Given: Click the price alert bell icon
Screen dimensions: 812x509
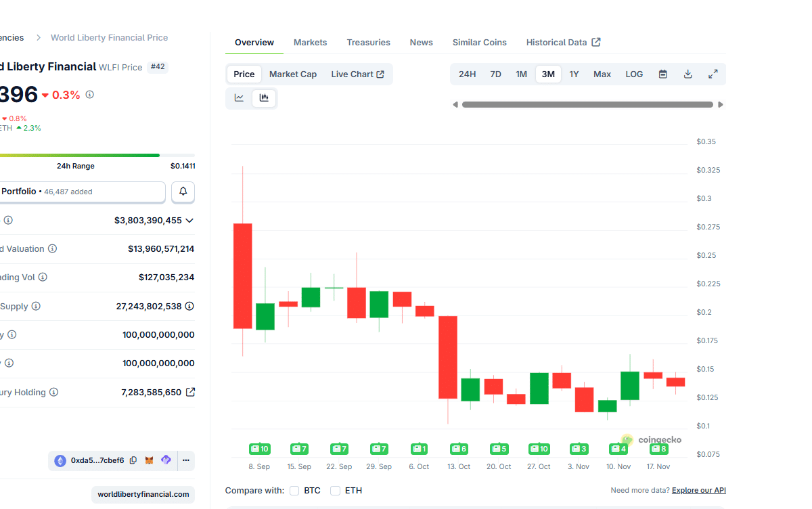Looking at the screenshot, I should pyautogui.click(x=183, y=192).
